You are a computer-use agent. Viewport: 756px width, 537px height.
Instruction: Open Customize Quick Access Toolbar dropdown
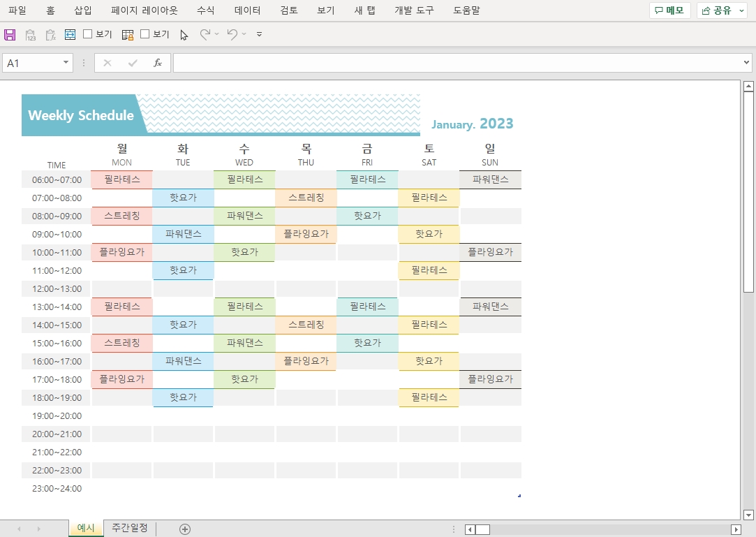click(x=260, y=34)
